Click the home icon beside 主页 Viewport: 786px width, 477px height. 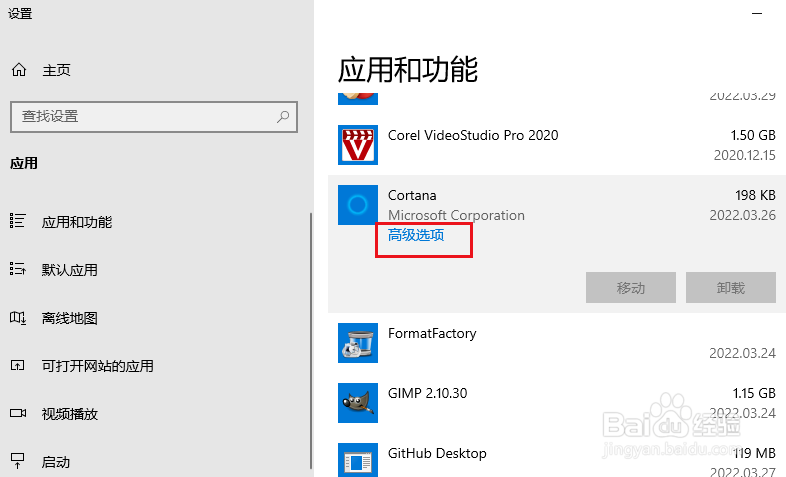point(19,70)
